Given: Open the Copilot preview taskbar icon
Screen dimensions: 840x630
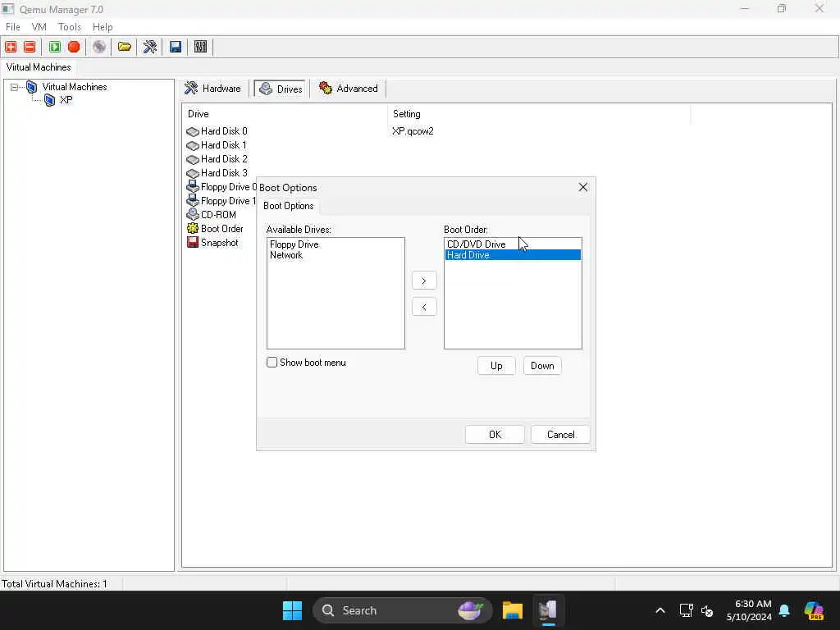Looking at the screenshot, I should coord(815,610).
